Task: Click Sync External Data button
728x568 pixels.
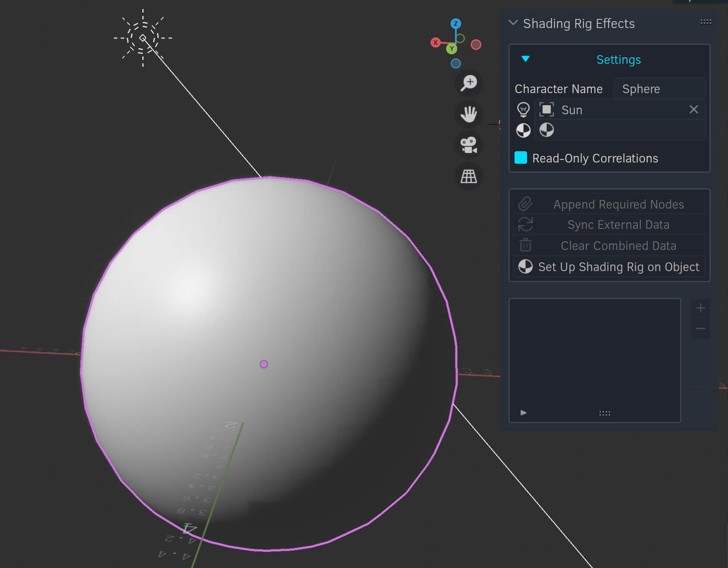Action: tap(609, 225)
